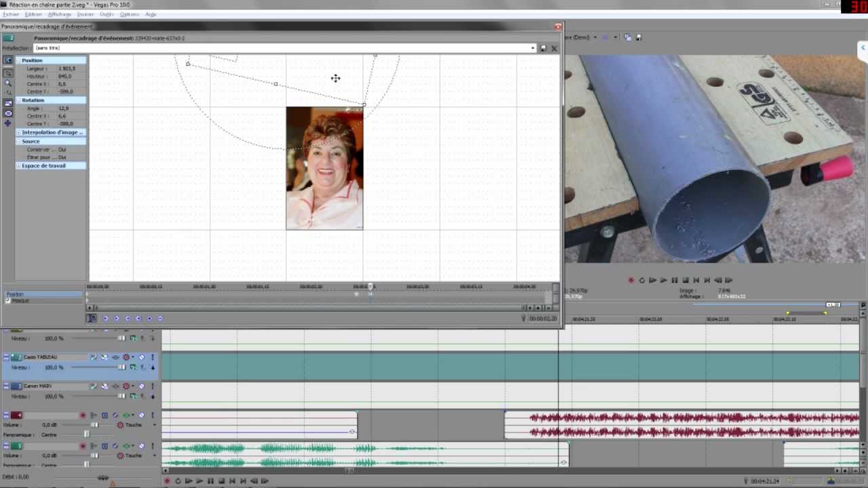Adjust Volume slider of audio track 4
Screen dimensions: 868x488
pyautogui.click(x=94, y=425)
